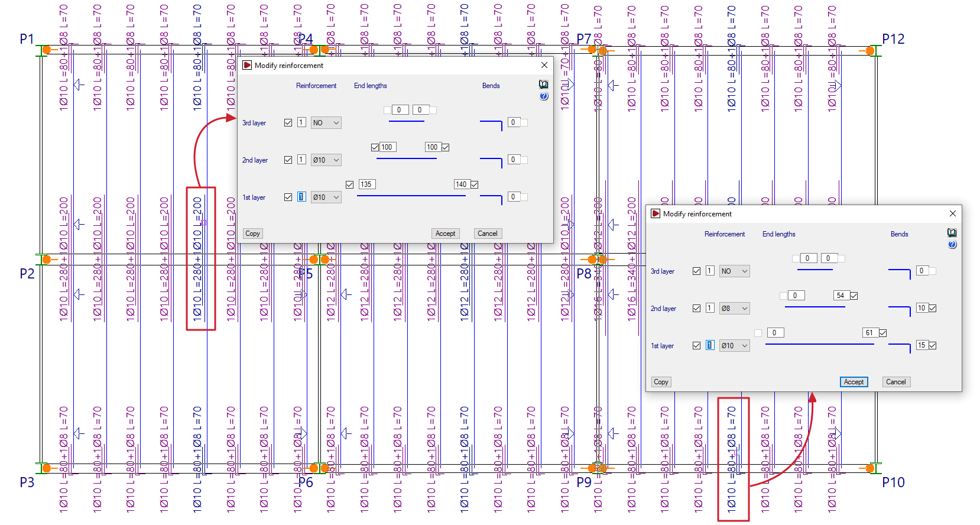Click 1st layer bar count field in right dialog
The width and height of the screenshot is (980, 525).
(x=710, y=345)
